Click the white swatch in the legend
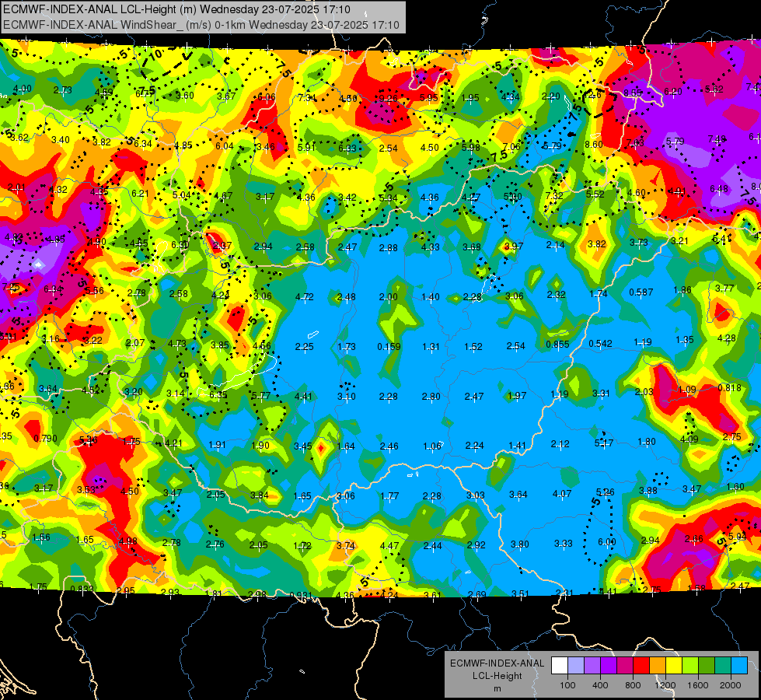 tap(560, 666)
